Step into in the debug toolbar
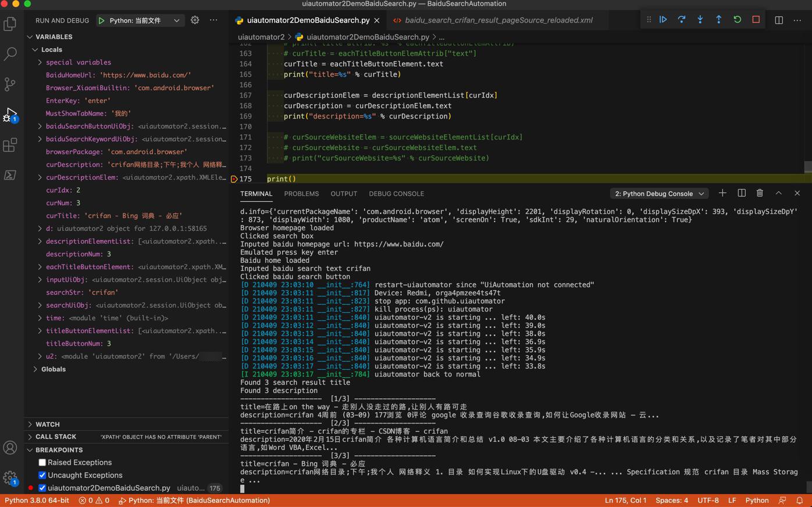The width and height of the screenshot is (812, 507). pyautogui.click(x=700, y=20)
